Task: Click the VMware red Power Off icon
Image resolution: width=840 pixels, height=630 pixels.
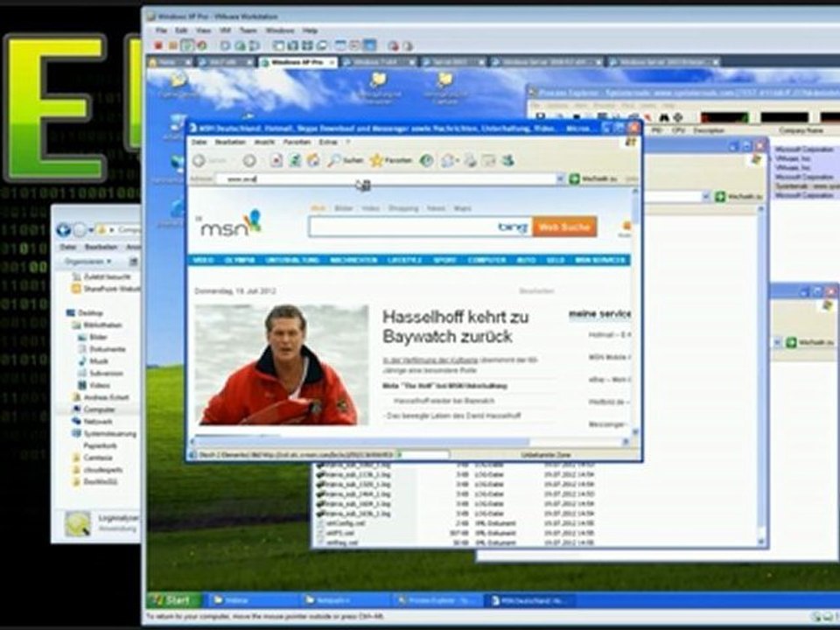Action: pyautogui.click(x=159, y=45)
